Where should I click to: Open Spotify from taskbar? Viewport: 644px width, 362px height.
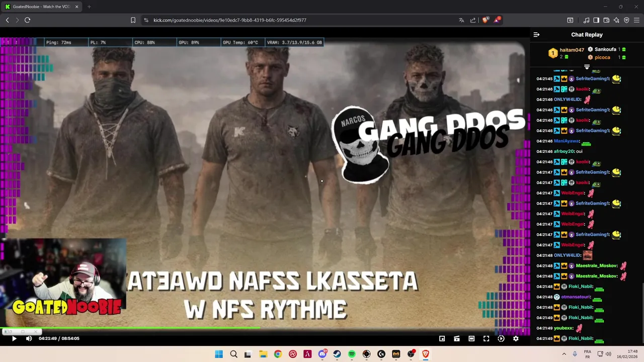click(352, 354)
